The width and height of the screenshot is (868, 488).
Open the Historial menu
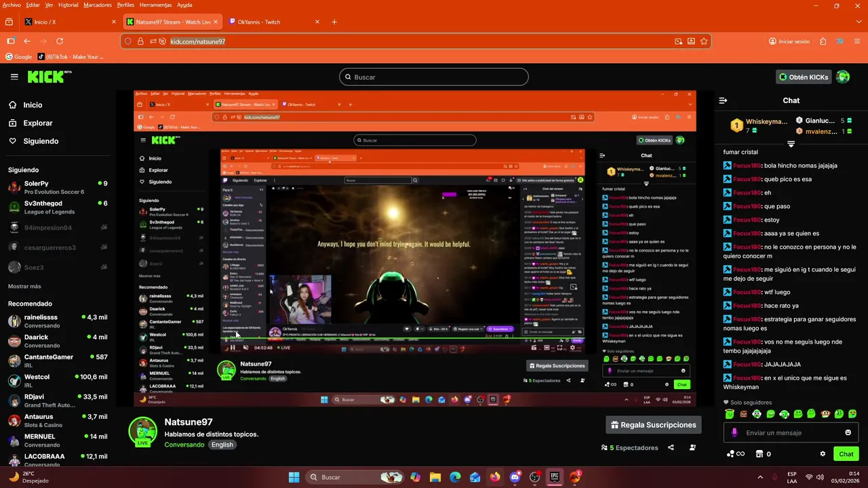[68, 5]
